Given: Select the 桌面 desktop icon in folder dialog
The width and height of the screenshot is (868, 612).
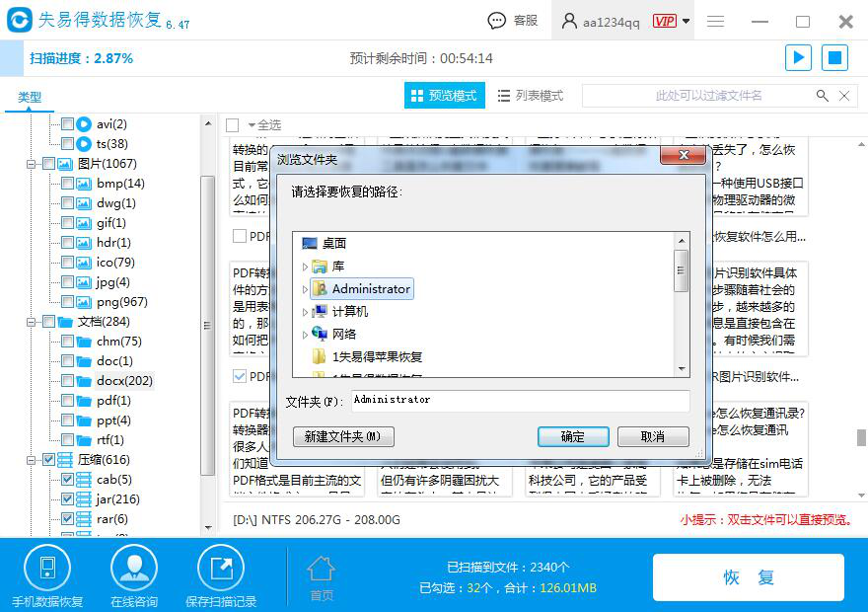Looking at the screenshot, I should [310, 243].
